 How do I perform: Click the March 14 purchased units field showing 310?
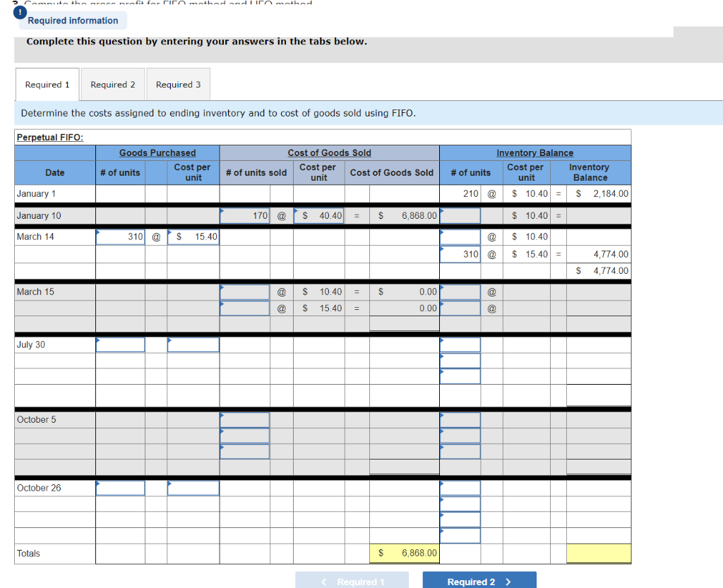pos(120,236)
